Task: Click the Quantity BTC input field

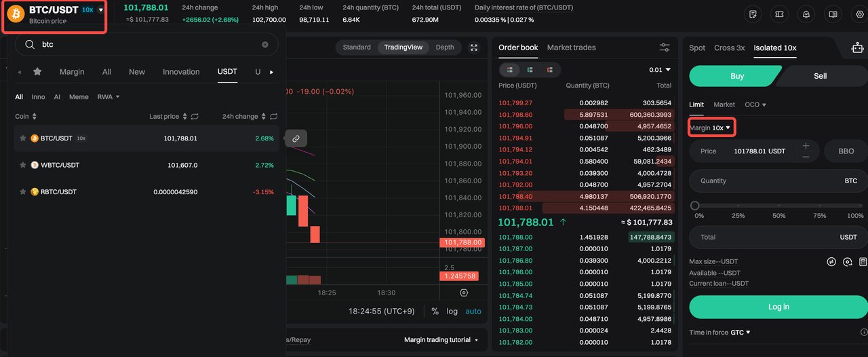Action: pyautogui.click(x=778, y=181)
